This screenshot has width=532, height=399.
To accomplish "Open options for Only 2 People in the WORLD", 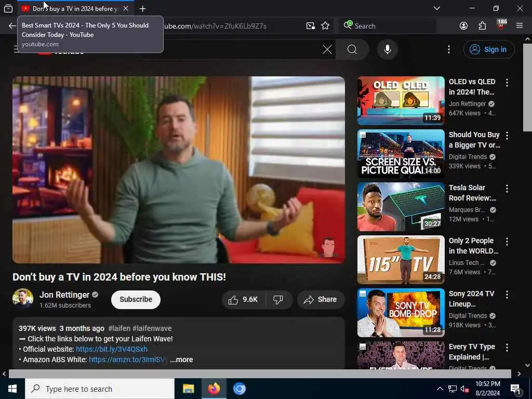I will coord(507,241).
